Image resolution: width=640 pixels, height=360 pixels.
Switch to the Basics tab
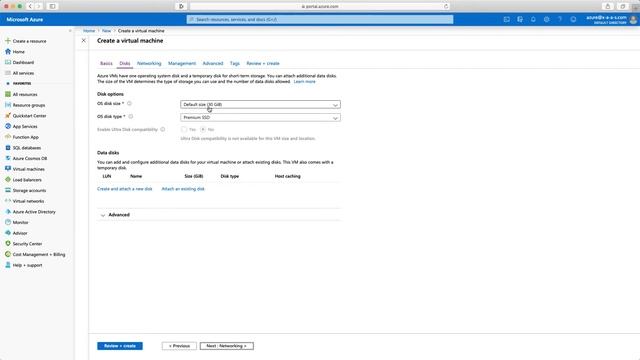pos(106,64)
